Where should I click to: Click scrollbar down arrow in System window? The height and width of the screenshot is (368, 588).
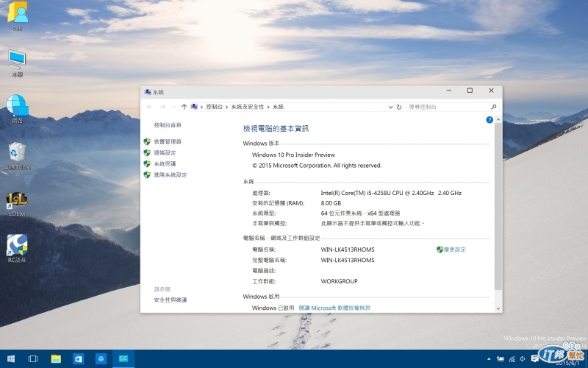click(498, 308)
